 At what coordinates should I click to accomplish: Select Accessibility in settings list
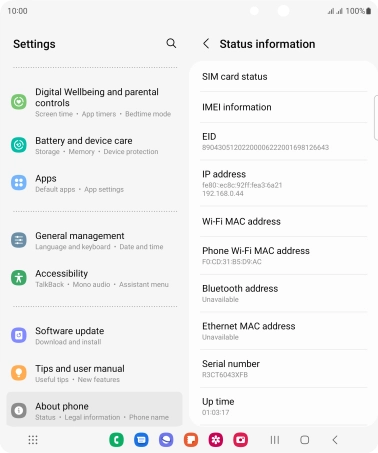click(94, 278)
